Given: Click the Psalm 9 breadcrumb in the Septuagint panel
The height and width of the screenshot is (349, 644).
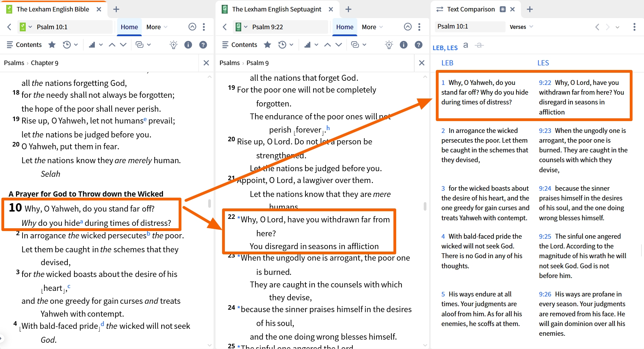Looking at the screenshot, I should pos(258,63).
